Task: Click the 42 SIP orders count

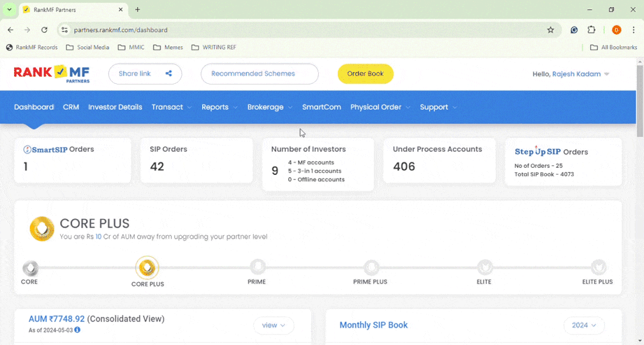Action: [157, 167]
